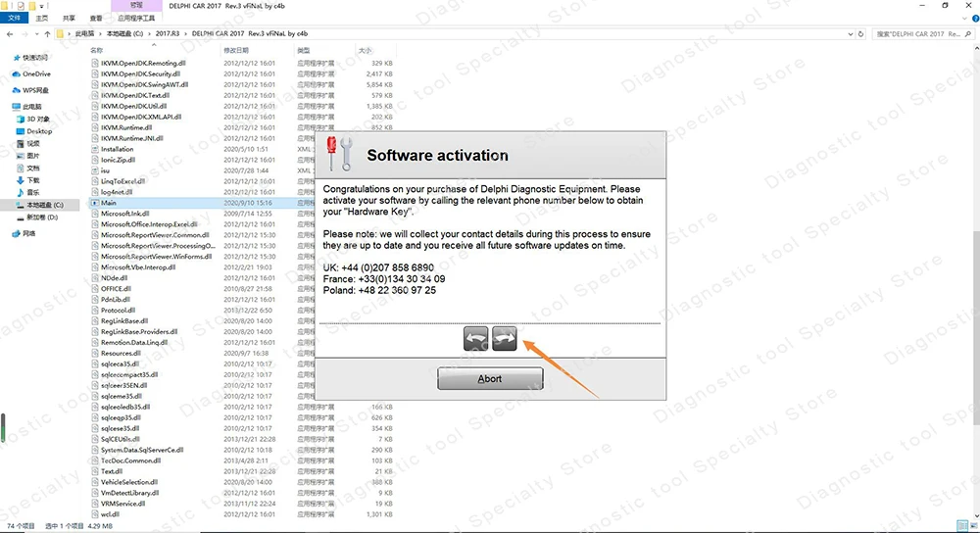The width and height of the screenshot is (980, 533).
Task: Select IKVM.Runtime.JNI.dll file
Action: pyautogui.click(x=132, y=139)
